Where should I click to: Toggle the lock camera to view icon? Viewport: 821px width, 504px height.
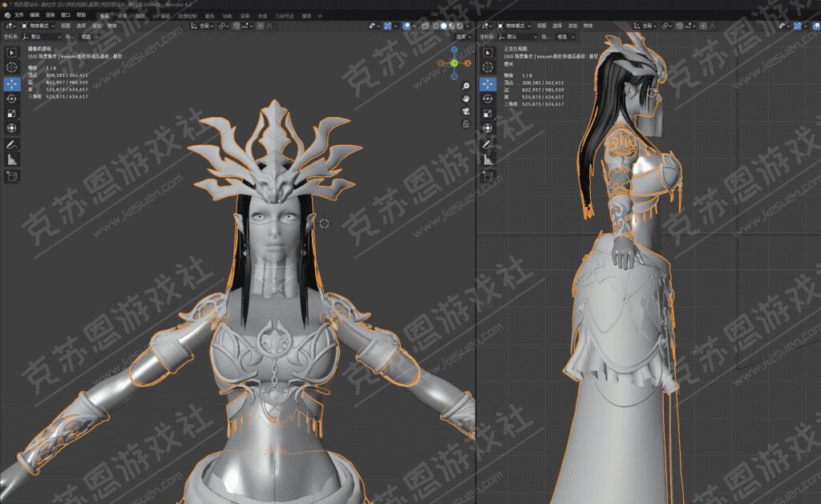(x=466, y=124)
